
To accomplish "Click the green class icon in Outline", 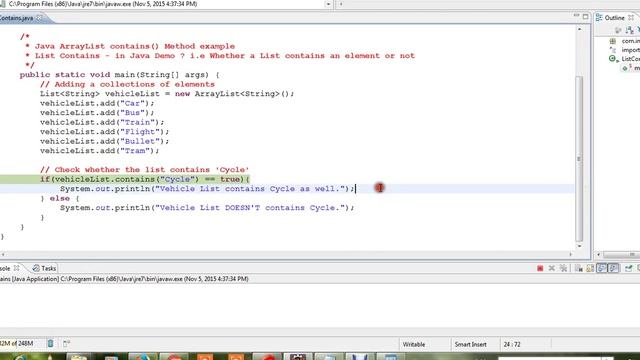I will coord(613,59).
